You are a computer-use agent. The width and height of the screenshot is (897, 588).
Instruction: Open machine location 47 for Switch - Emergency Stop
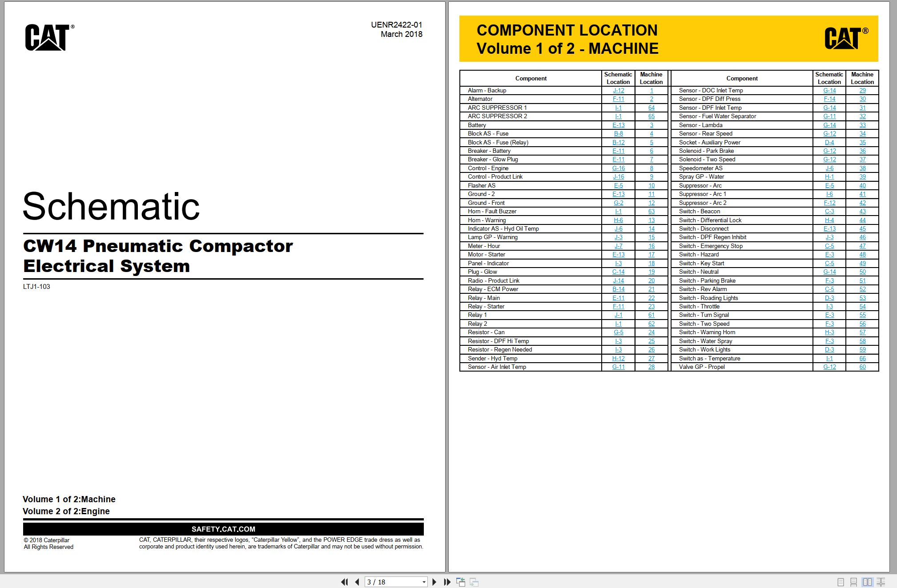[862, 246]
